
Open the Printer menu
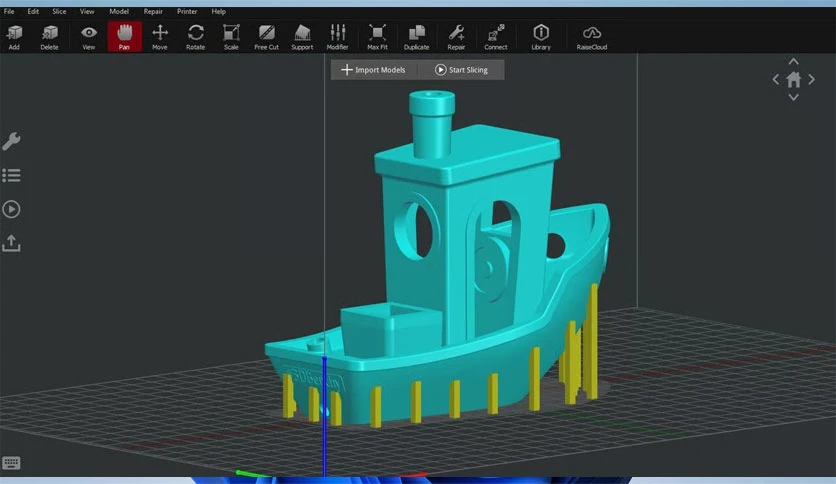pos(187,11)
